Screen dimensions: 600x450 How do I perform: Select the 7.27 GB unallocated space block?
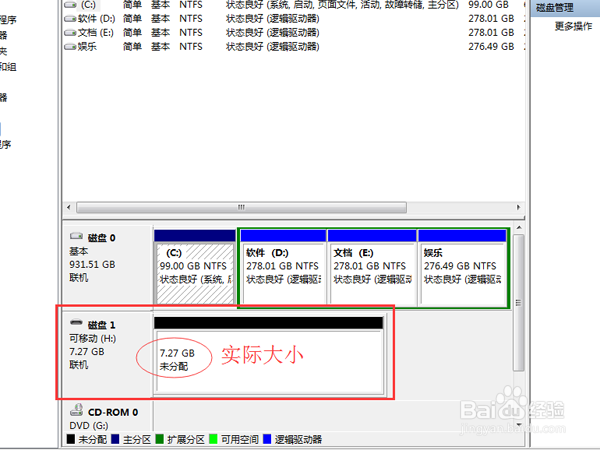pyautogui.click(x=269, y=355)
